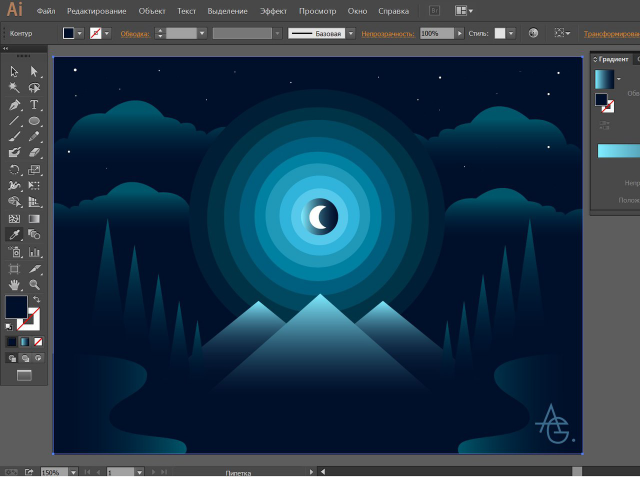Open the Окно menu

(x=357, y=11)
